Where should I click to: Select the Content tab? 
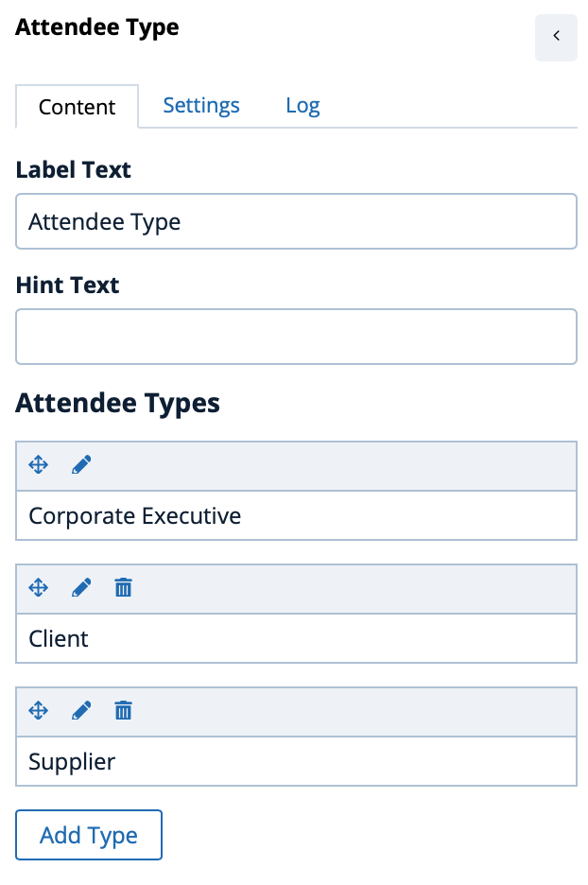[x=77, y=107]
